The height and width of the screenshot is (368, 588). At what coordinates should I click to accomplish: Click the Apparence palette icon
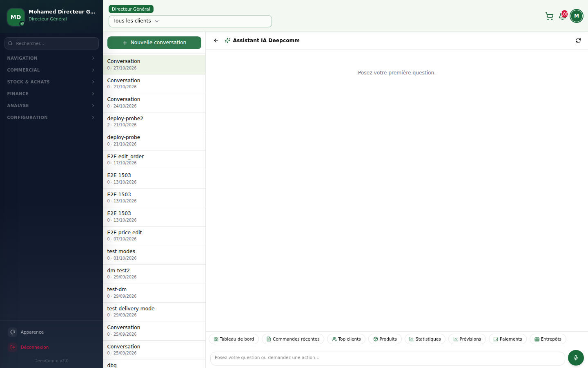pos(13,332)
